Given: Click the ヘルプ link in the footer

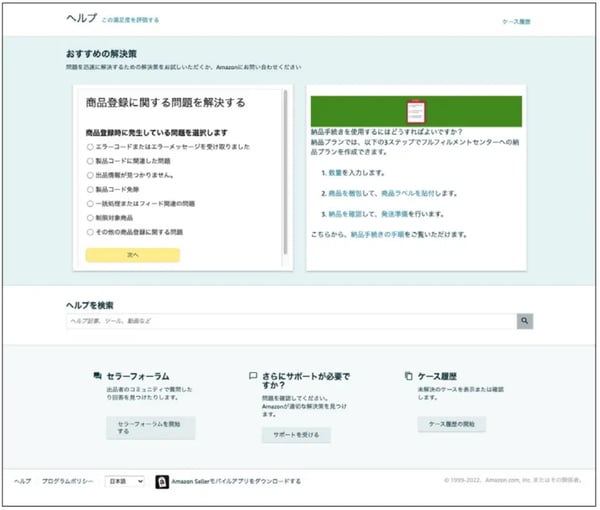Looking at the screenshot, I should [x=23, y=481].
